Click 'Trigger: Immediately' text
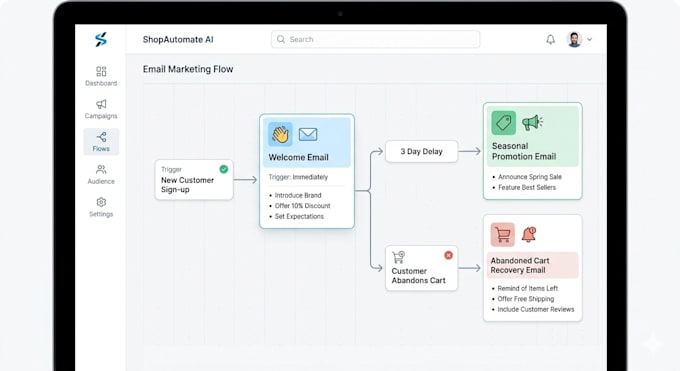This screenshot has height=371, width=680. (298, 177)
